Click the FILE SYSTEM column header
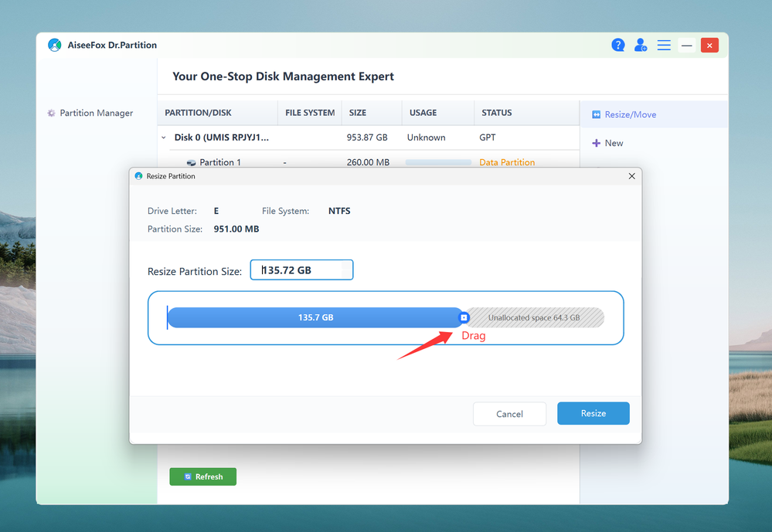772x532 pixels. pos(310,113)
